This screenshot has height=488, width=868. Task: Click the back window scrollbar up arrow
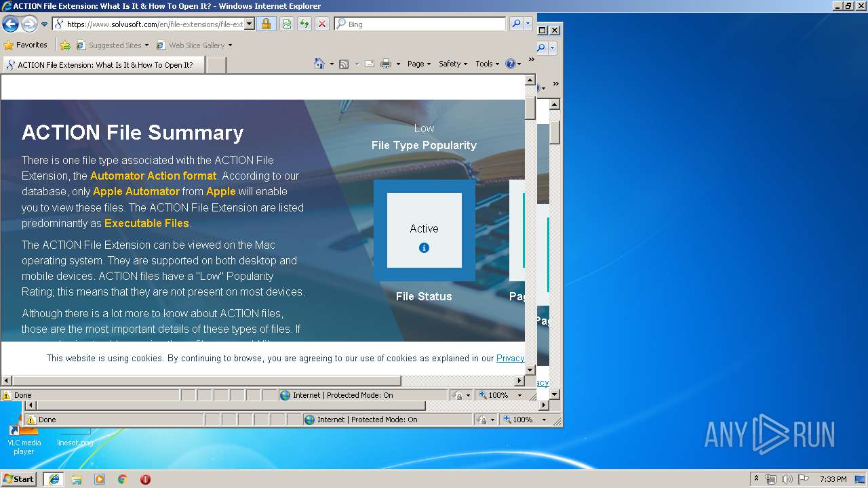[555, 104]
